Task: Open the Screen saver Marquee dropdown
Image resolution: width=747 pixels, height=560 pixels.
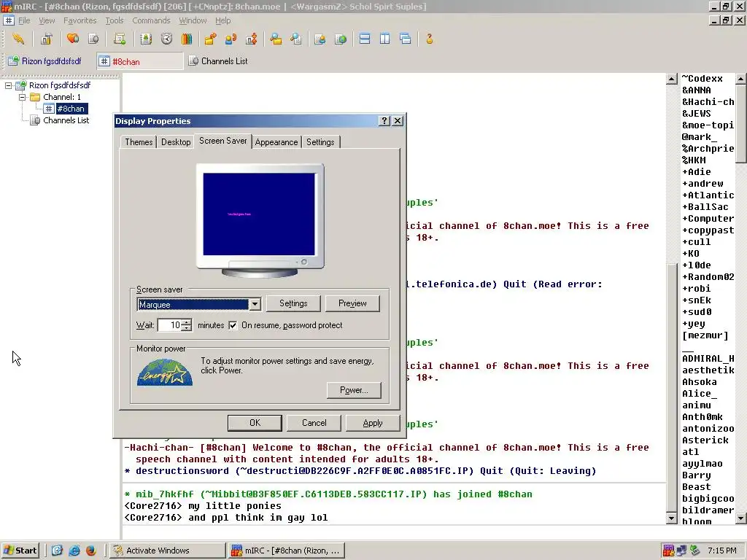Action: [255, 304]
